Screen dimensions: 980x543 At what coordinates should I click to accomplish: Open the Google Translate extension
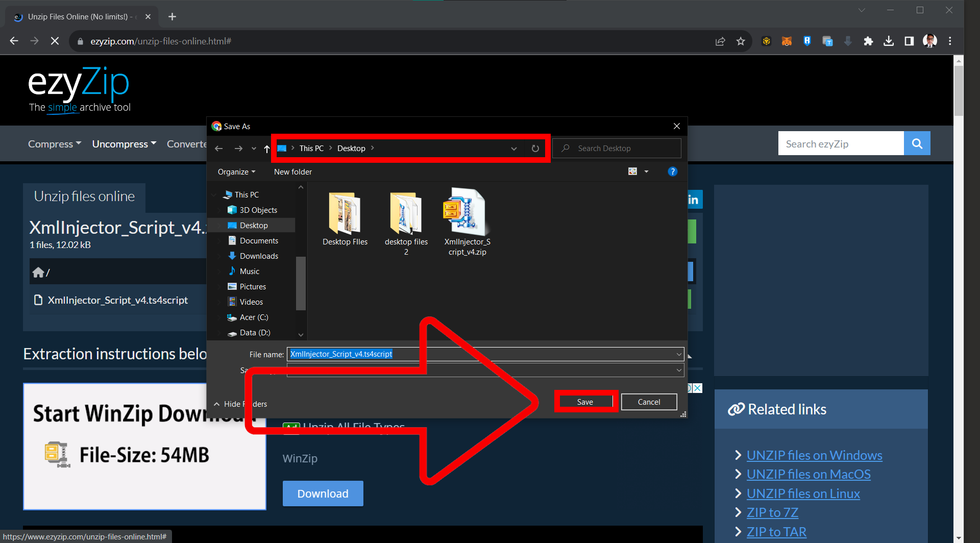[827, 41]
